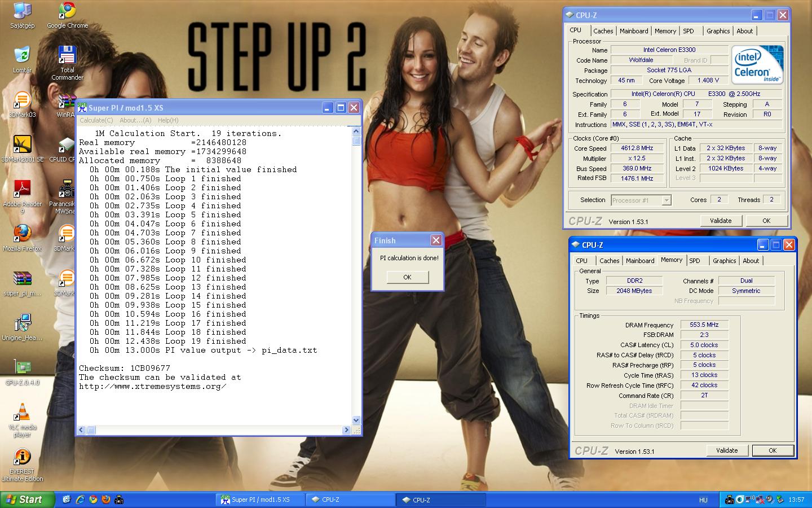
Task: Open the Help(H) menu in Super PI
Action: pyautogui.click(x=168, y=120)
